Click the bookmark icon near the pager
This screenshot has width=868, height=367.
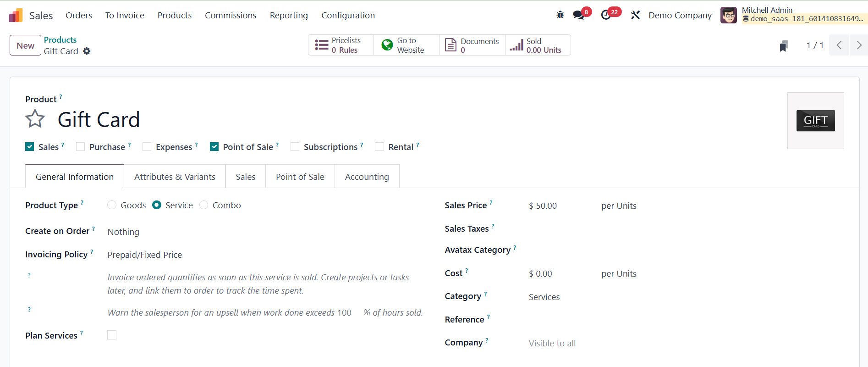[784, 46]
